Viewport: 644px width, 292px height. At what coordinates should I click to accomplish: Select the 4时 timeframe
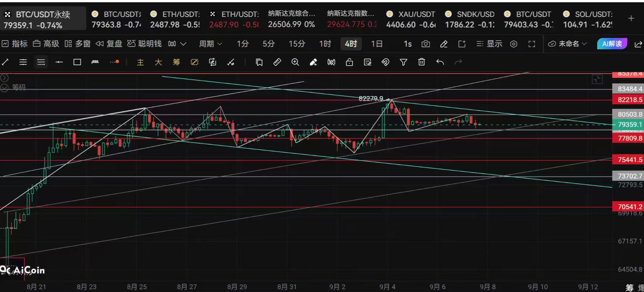351,44
